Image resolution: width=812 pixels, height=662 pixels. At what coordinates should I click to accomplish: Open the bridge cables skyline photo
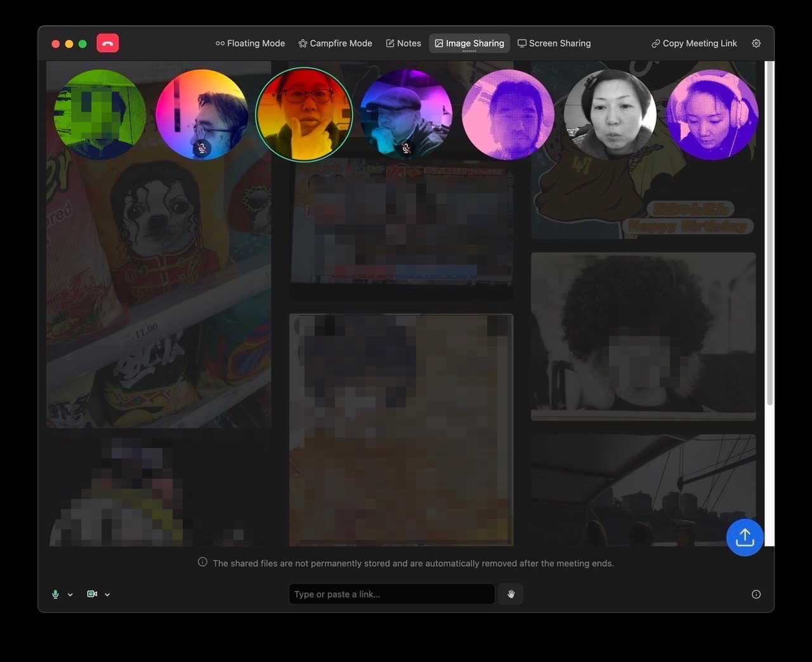[643, 490]
